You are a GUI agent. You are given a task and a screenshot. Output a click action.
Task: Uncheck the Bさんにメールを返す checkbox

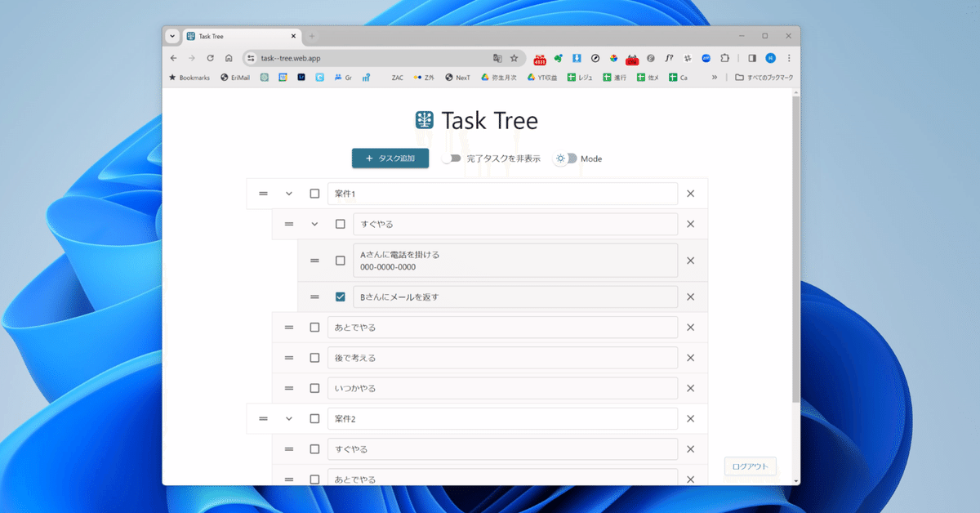(x=340, y=297)
